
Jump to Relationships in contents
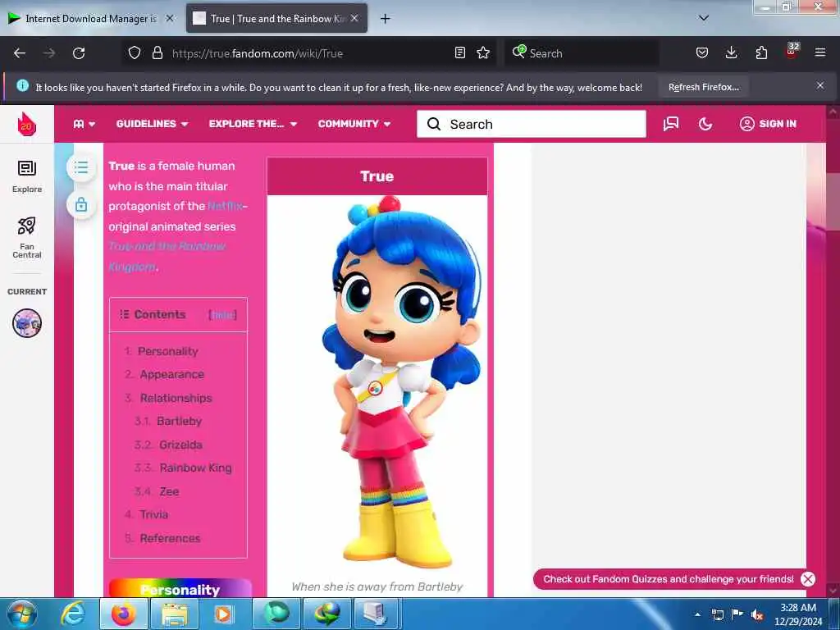click(176, 398)
